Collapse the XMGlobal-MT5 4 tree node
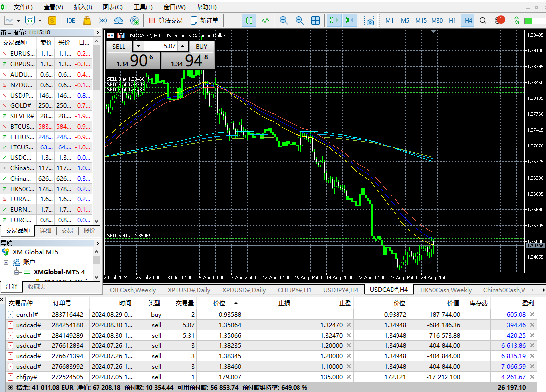 coord(16,272)
